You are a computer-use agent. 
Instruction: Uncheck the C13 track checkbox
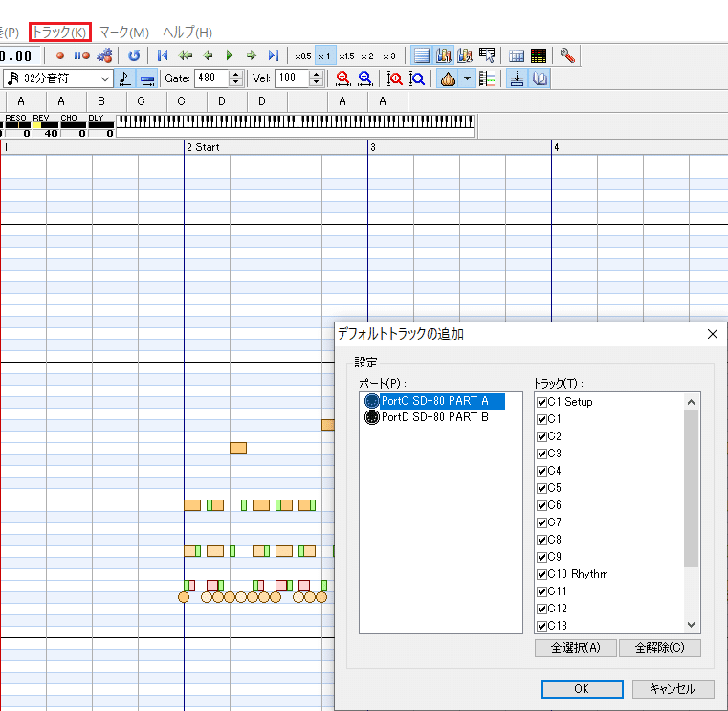(x=541, y=626)
